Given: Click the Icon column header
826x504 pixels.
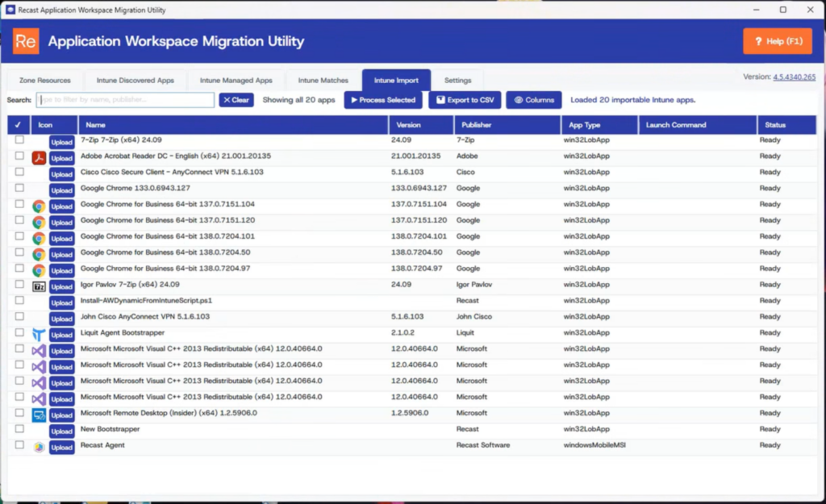Looking at the screenshot, I should pyautogui.click(x=54, y=125).
